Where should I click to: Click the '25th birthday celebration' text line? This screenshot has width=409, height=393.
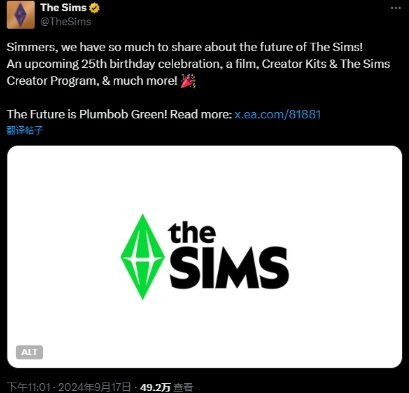pyautogui.click(x=198, y=64)
